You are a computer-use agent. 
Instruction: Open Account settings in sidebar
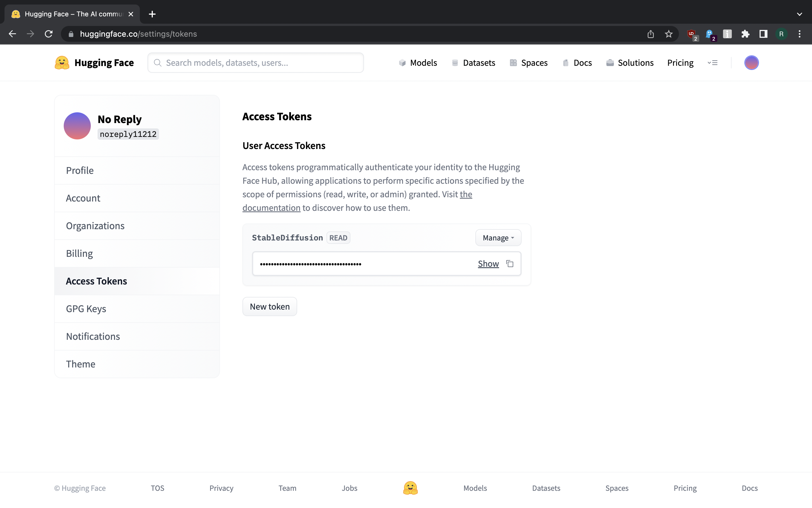[x=137, y=198]
